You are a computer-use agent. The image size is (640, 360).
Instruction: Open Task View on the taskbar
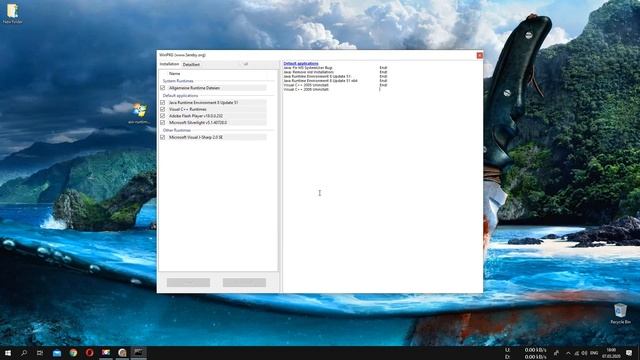[40, 353]
